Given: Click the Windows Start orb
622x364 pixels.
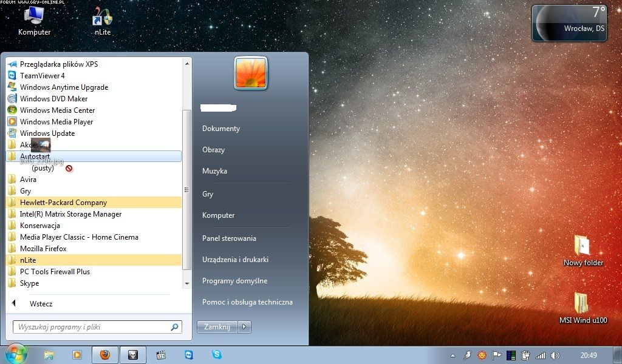Looking at the screenshot, I should [x=16, y=354].
